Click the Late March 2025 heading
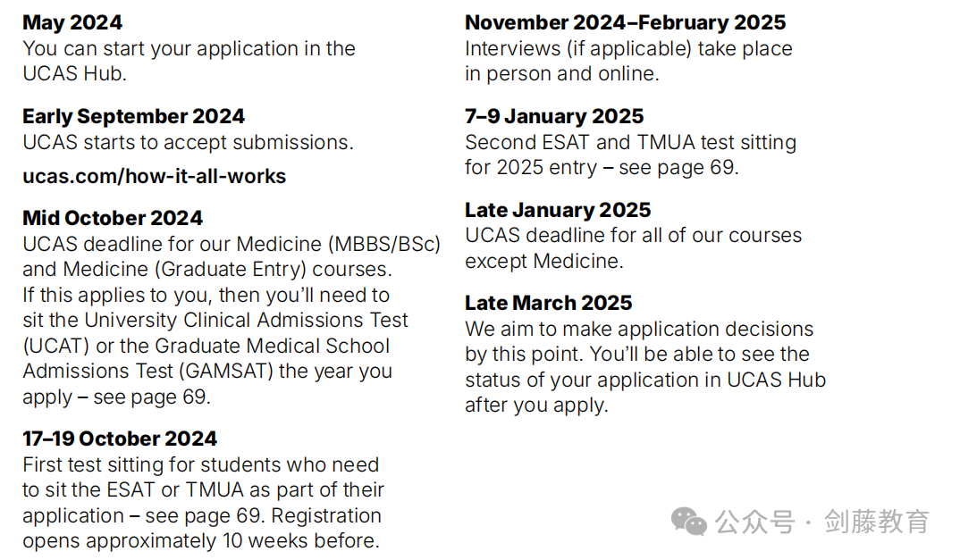This screenshot has height=560, width=960. click(x=549, y=303)
